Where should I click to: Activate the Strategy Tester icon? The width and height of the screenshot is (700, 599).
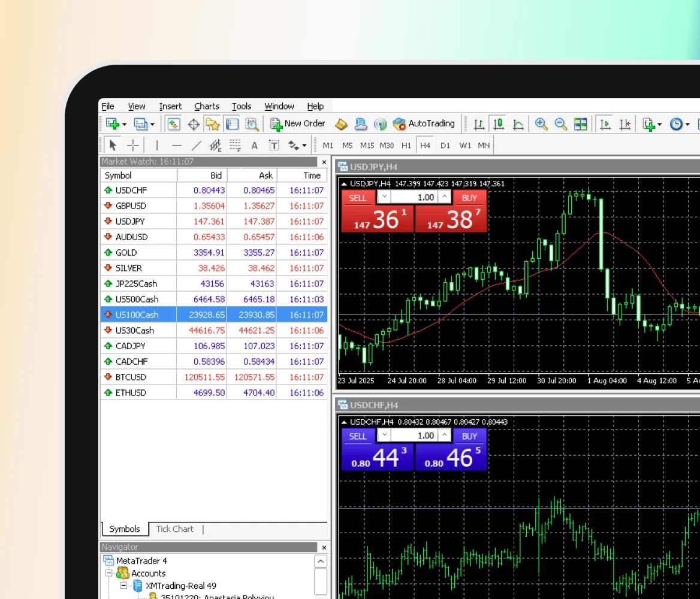[x=251, y=124]
